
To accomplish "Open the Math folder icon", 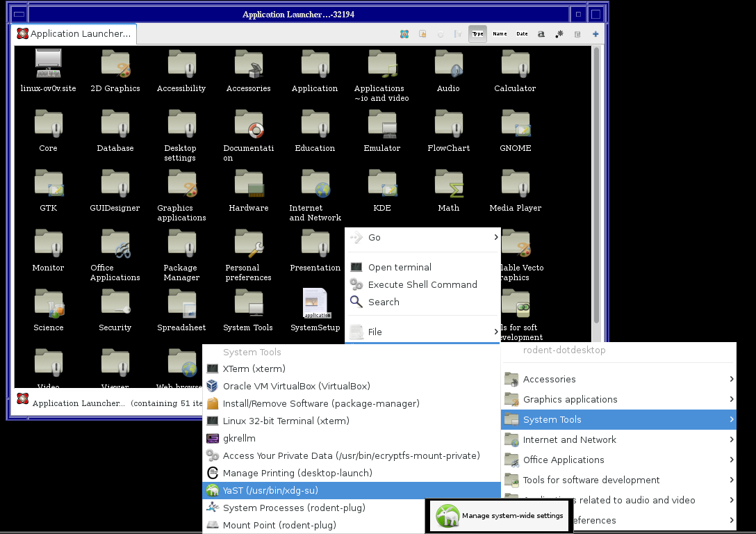I will click(x=448, y=184).
